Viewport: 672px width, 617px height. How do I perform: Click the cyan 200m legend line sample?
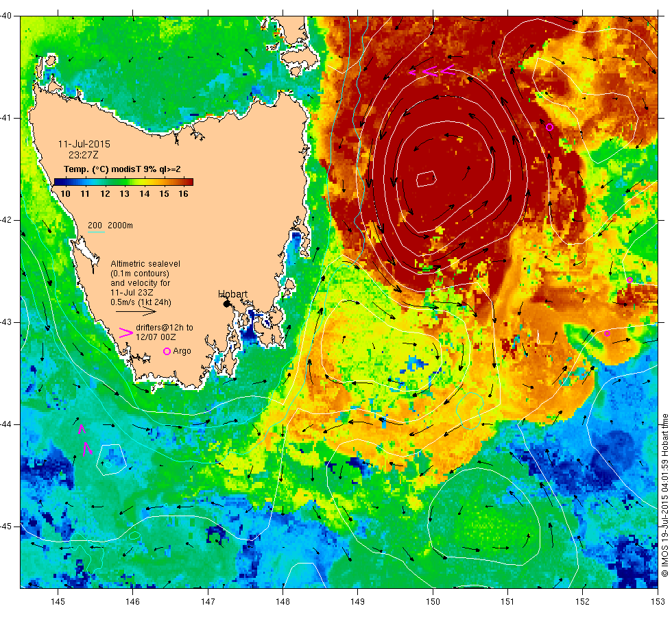pos(96,232)
